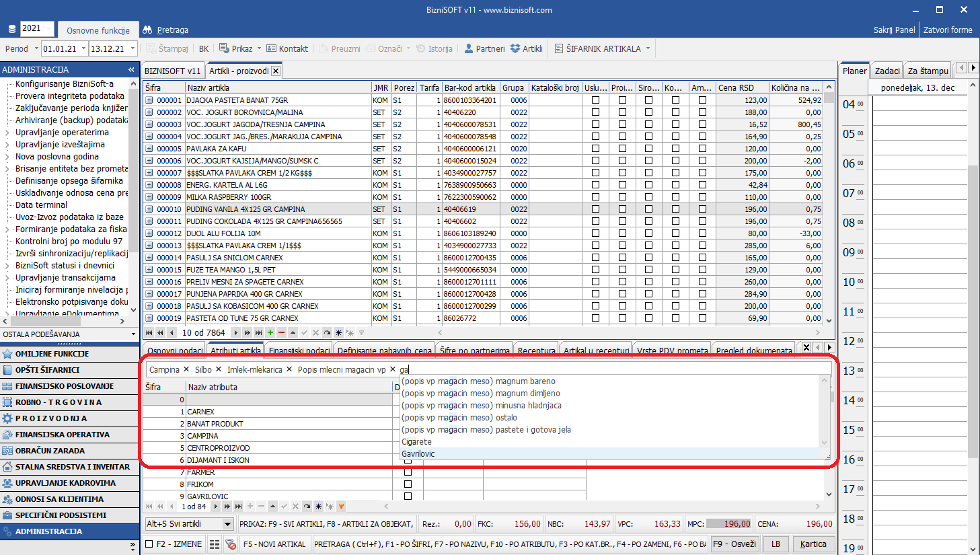This screenshot has height=555, width=980.
Task: Select Gavrilovic from the suggestion list
Action: tap(418, 454)
